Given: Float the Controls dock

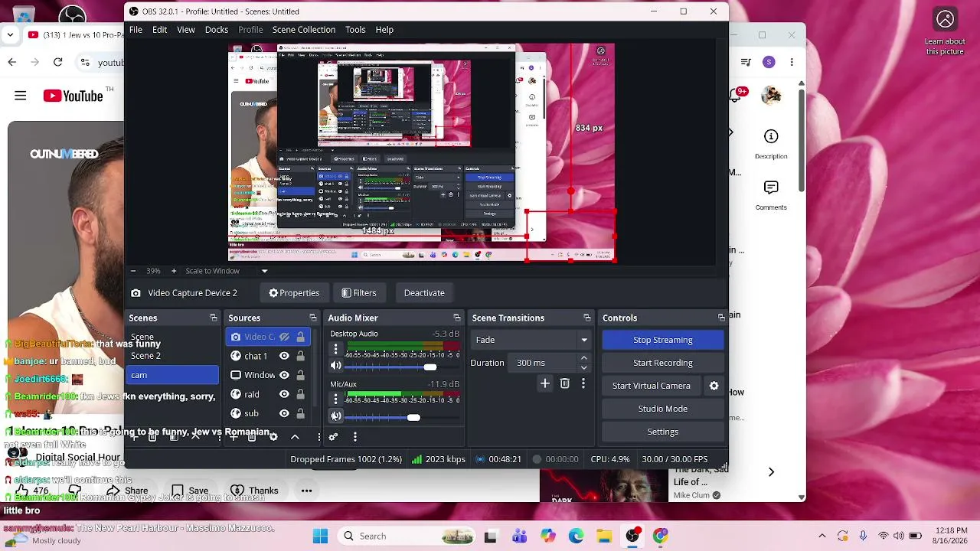Looking at the screenshot, I should (721, 318).
